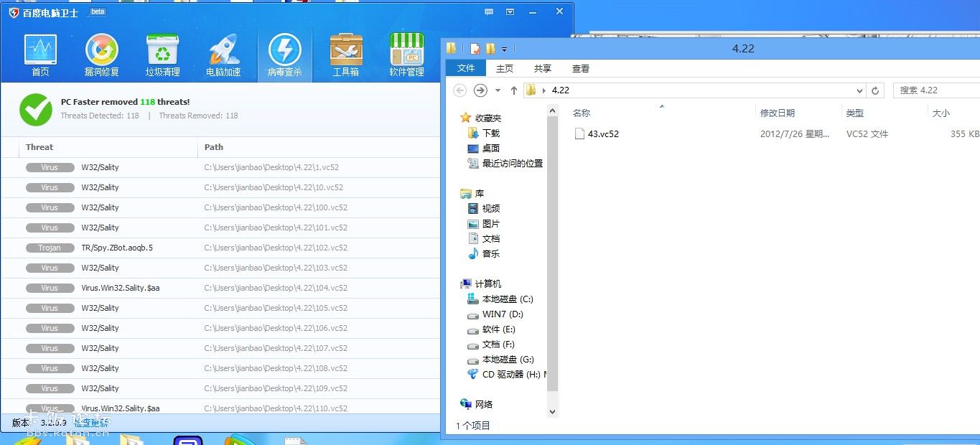The image size is (980, 445).
Task: Click the 搜索 4.22 search box
Action: coord(936,90)
